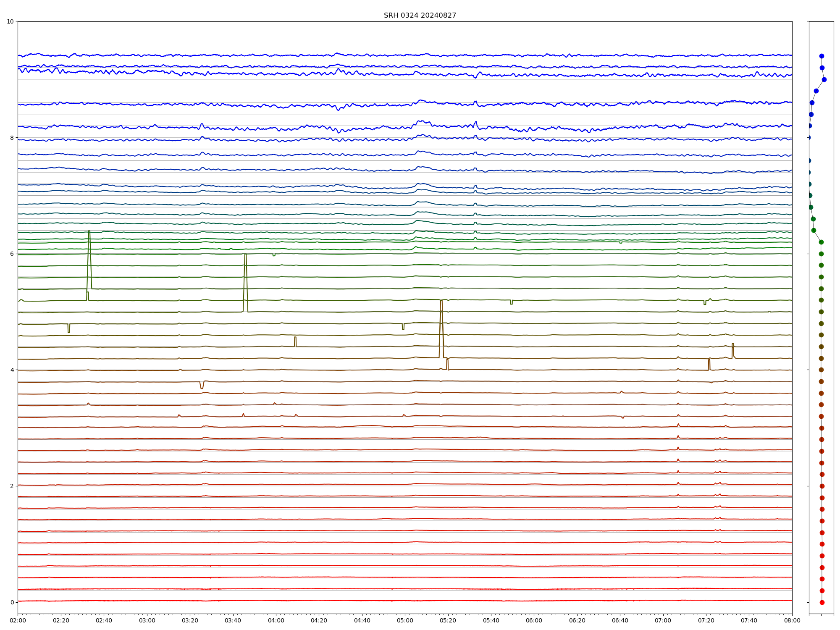
Task: Click the brown spike peak near 05:17
Action: tap(441, 302)
